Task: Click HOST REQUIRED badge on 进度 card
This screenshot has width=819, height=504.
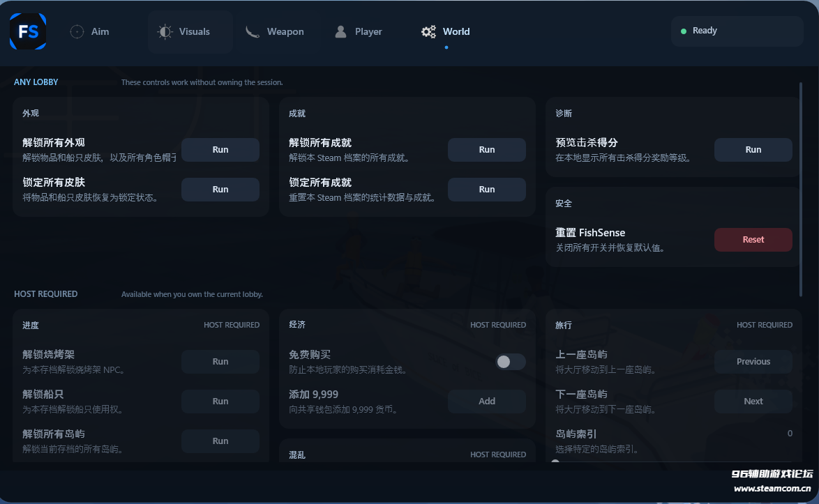Action: coord(232,325)
